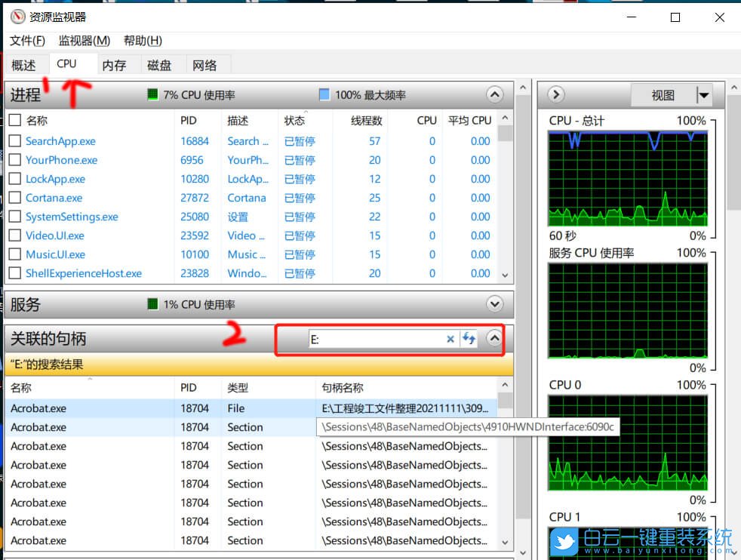This screenshot has width=741, height=560.
Task: Click the 视图 button on the graphs panel
Action: pyautogui.click(x=664, y=94)
